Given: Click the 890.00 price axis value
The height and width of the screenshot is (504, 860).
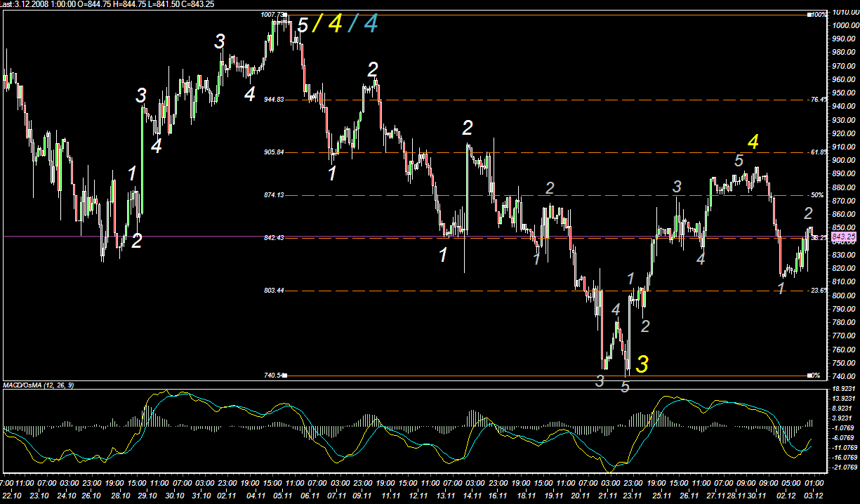Looking at the screenshot, I should point(845,174).
